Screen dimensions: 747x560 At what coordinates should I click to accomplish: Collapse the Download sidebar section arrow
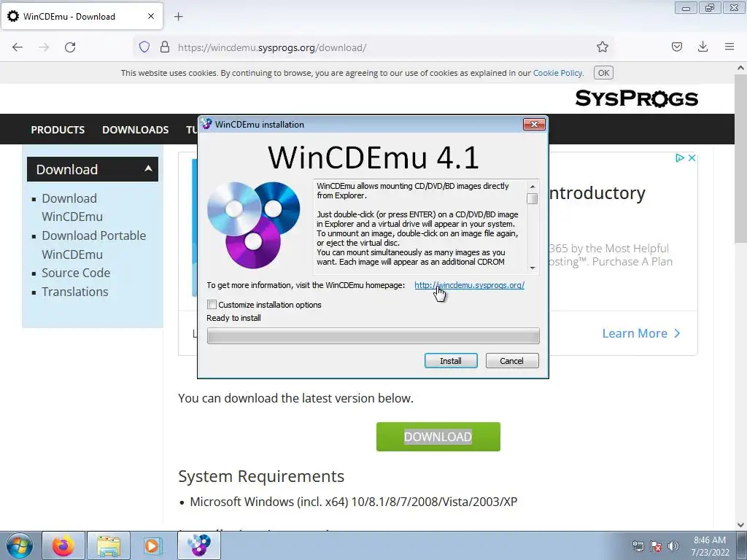[148, 168]
